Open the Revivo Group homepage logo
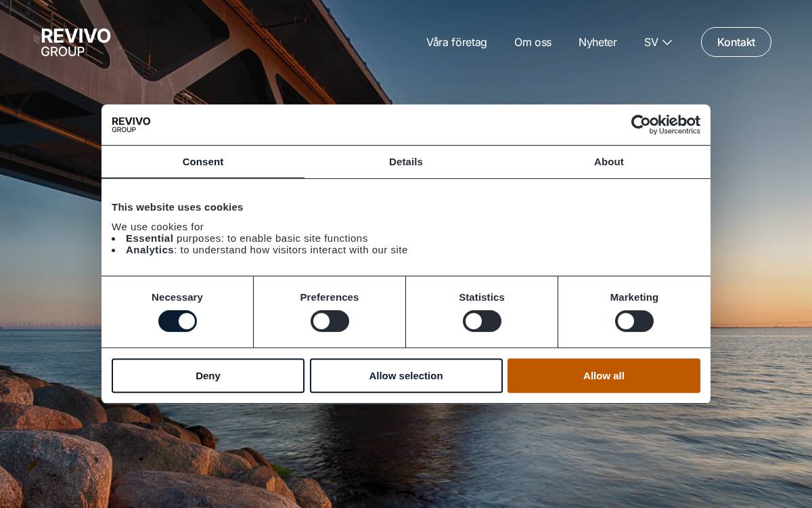The image size is (812, 508). 76,42
